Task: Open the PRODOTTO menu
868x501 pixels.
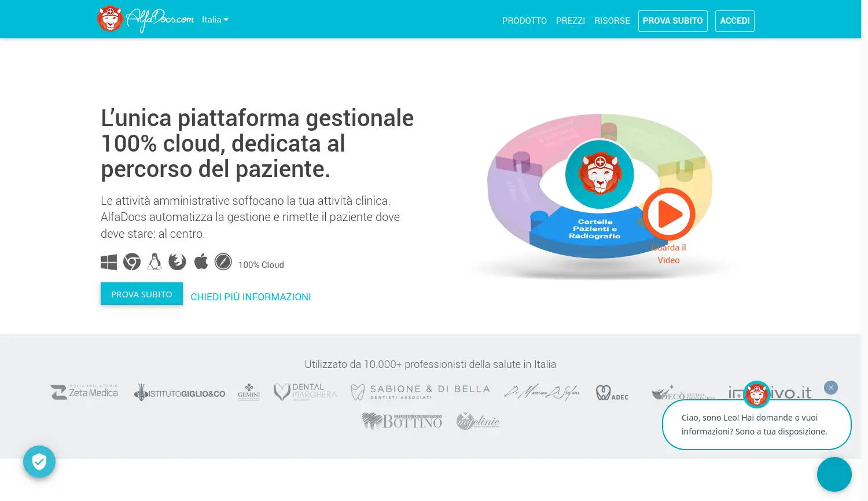Action: 524,20
